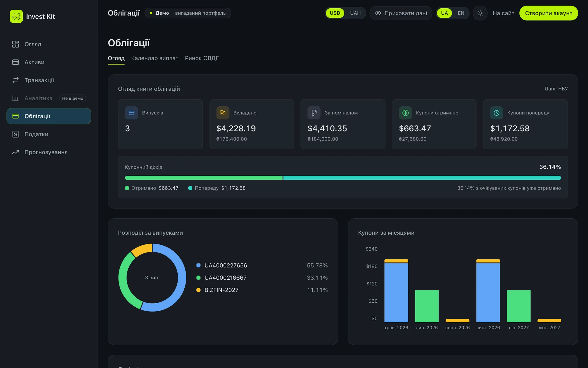Image resolution: width=588 pixels, height=368 pixels.
Task: Open the Огляд tab
Action: [116, 58]
